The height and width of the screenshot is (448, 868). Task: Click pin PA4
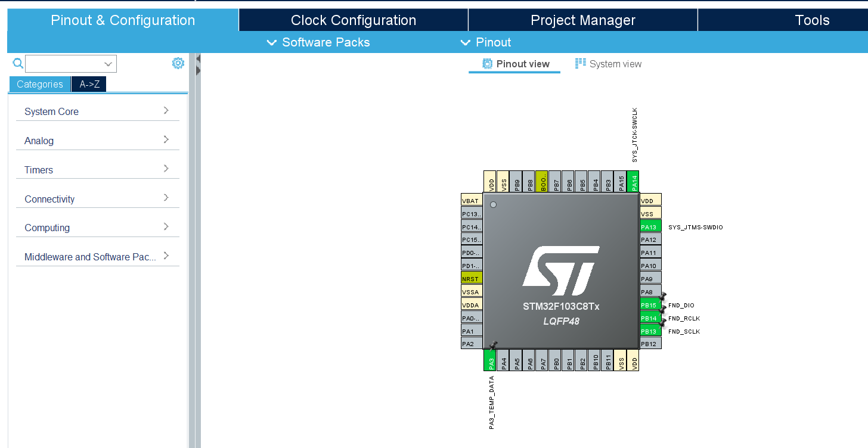click(503, 360)
